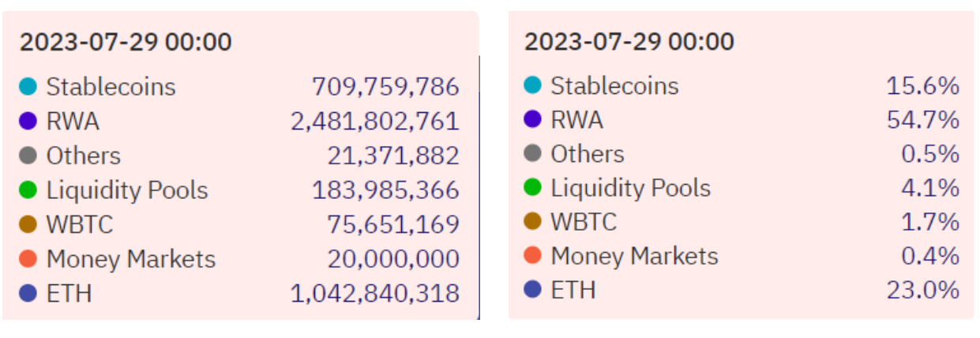Image resolution: width=980 pixels, height=338 pixels.
Task: Click the brown WBTC dot beside 75,651,169
Action: click(x=28, y=224)
